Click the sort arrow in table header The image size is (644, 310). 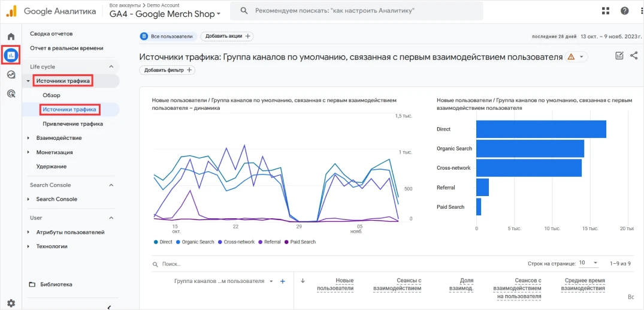tap(303, 281)
